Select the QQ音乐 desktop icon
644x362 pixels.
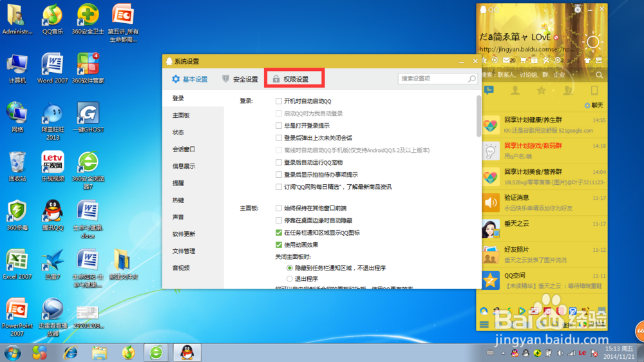(x=53, y=19)
